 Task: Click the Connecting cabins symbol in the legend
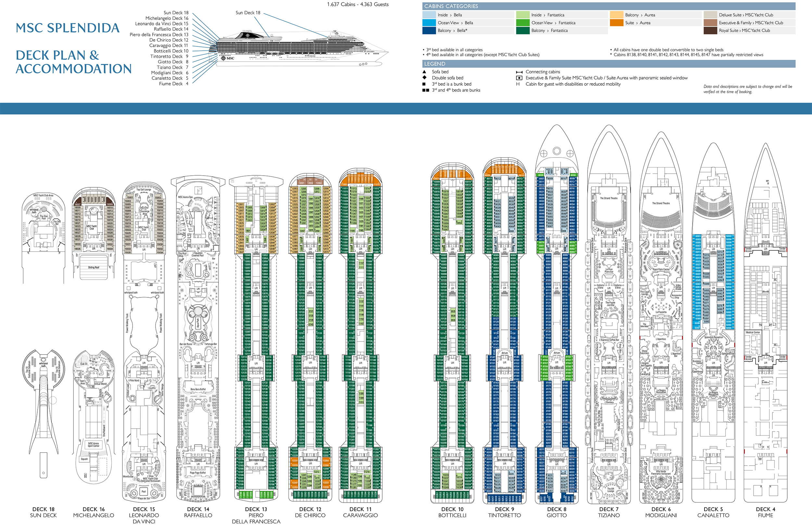click(519, 72)
